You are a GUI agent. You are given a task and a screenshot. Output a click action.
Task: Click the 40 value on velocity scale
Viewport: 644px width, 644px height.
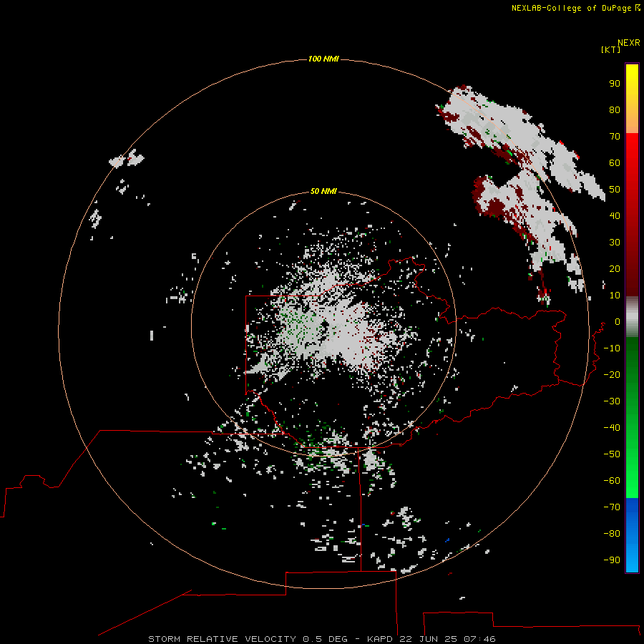(615, 216)
